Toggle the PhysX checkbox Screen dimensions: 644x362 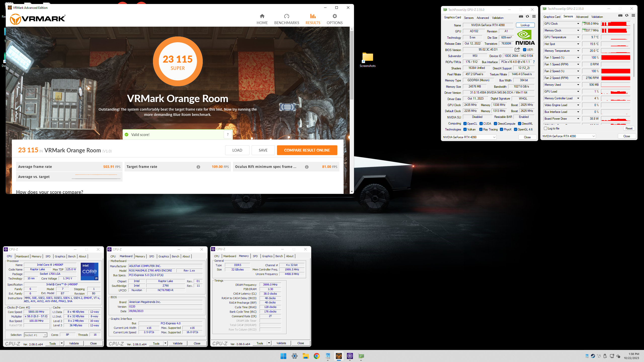[x=501, y=129]
